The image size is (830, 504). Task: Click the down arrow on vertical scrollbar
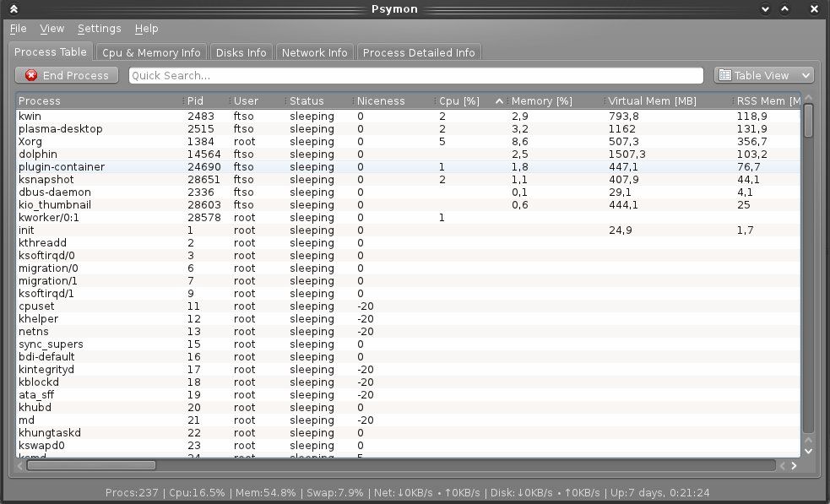click(808, 453)
